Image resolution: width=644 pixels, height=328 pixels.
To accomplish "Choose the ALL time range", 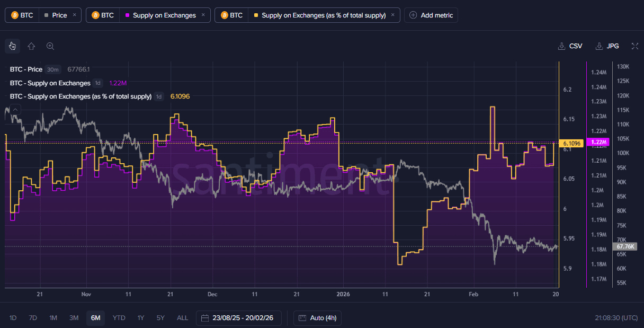I will [x=182, y=318].
